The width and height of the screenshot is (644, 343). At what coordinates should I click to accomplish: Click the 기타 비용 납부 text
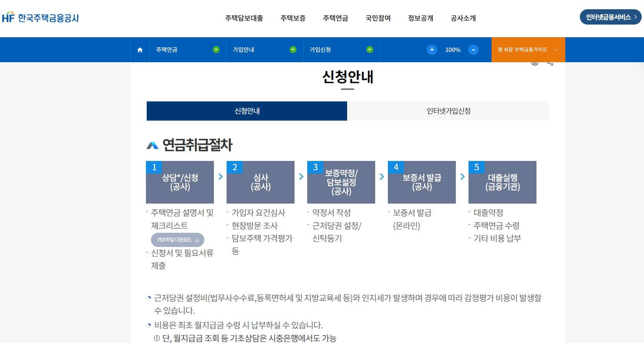pyautogui.click(x=497, y=239)
